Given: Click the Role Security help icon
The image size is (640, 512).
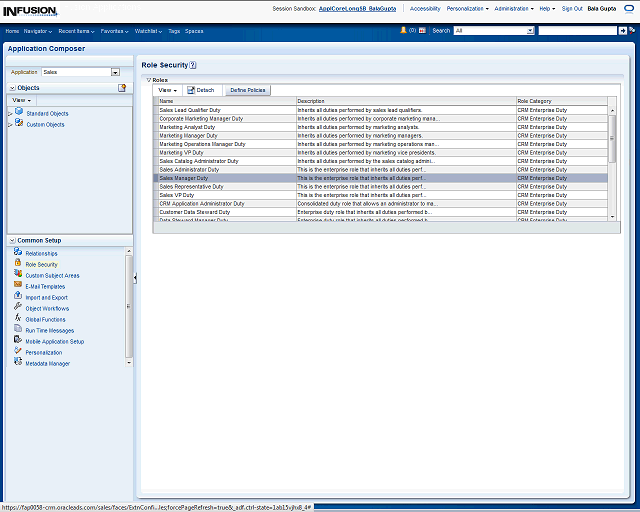Looking at the screenshot, I should click(193, 65).
